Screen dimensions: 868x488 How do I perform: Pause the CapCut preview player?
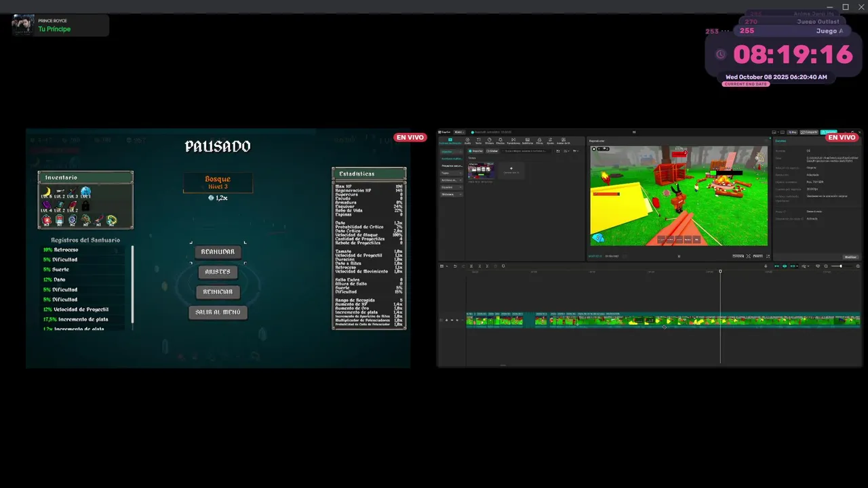click(x=679, y=256)
